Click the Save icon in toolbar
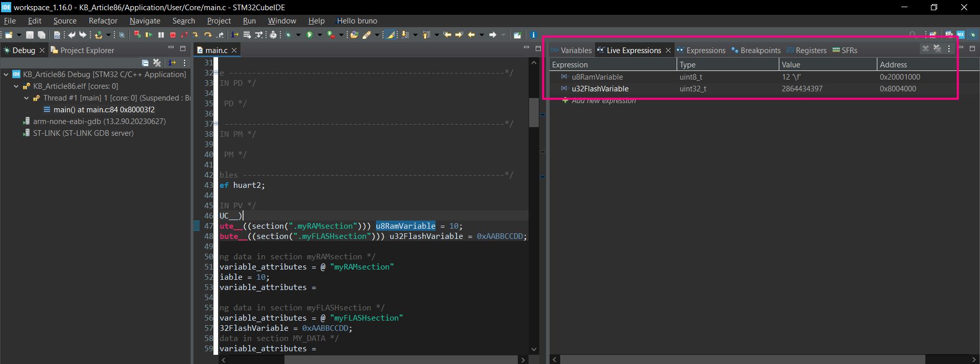This screenshot has width=980, height=364. tap(30, 35)
